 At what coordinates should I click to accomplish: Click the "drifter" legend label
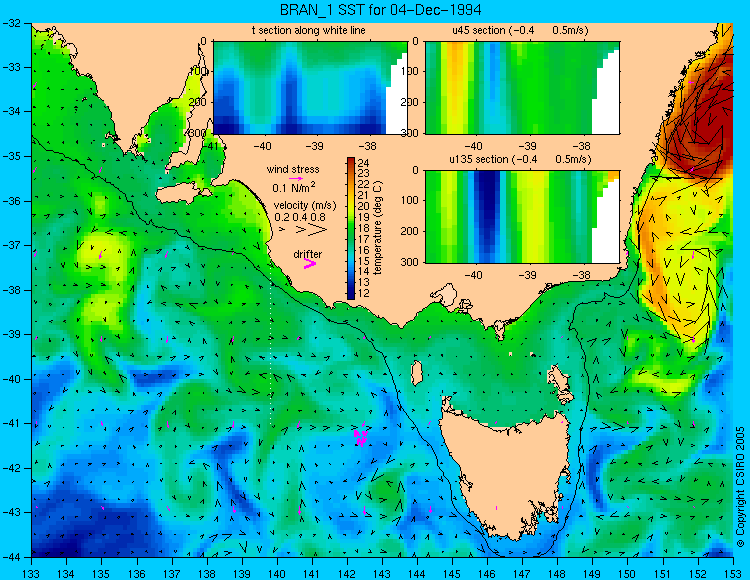[308, 254]
